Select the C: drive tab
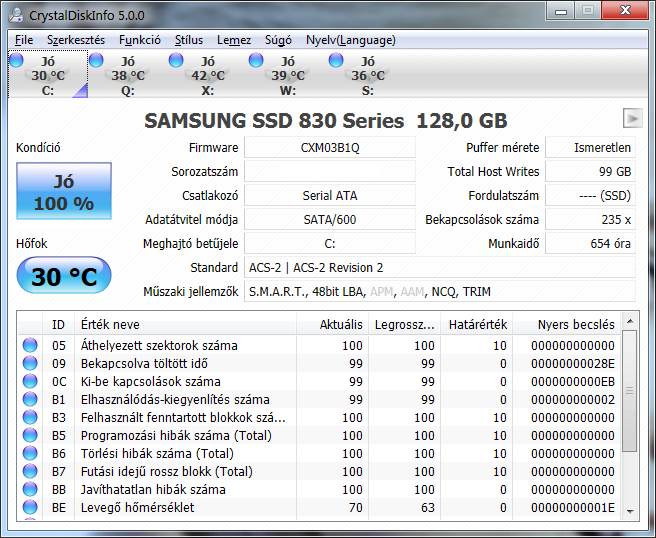The height and width of the screenshot is (538, 656). click(48, 75)
